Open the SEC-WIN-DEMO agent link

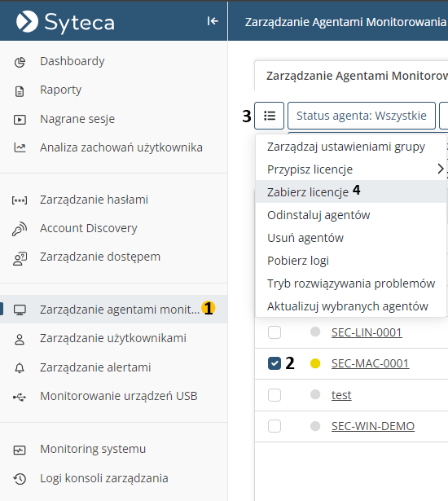[373, 426]
